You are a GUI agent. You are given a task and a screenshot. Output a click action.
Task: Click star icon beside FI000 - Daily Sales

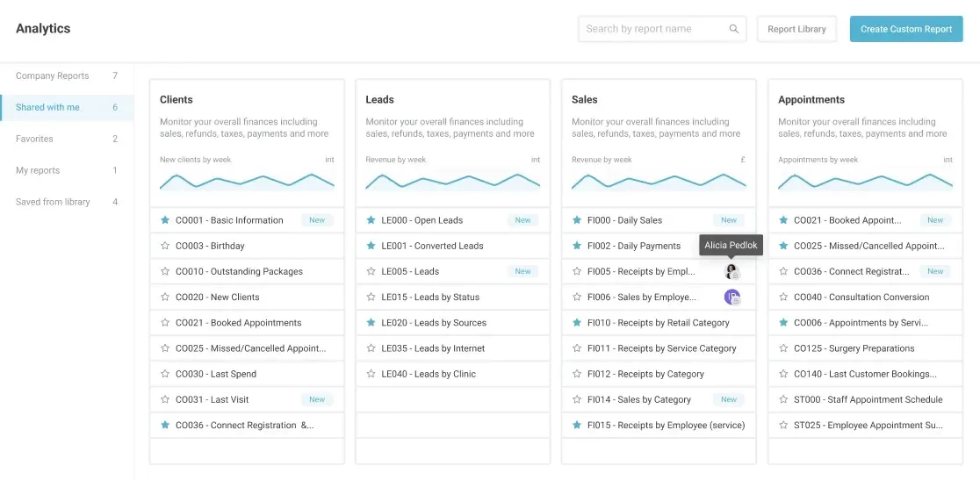tap(577, 220)
